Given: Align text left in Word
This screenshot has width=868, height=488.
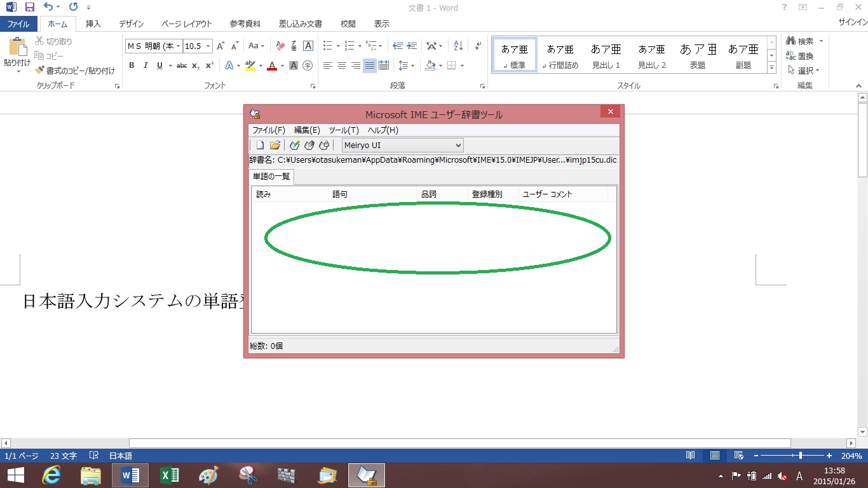Looking at the screenshot, I should pos(328,65).
